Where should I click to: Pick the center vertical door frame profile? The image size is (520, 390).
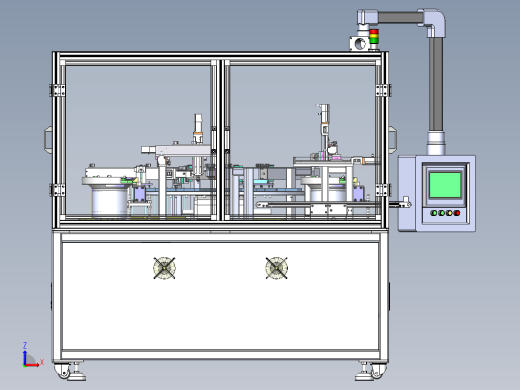[220, 140]
